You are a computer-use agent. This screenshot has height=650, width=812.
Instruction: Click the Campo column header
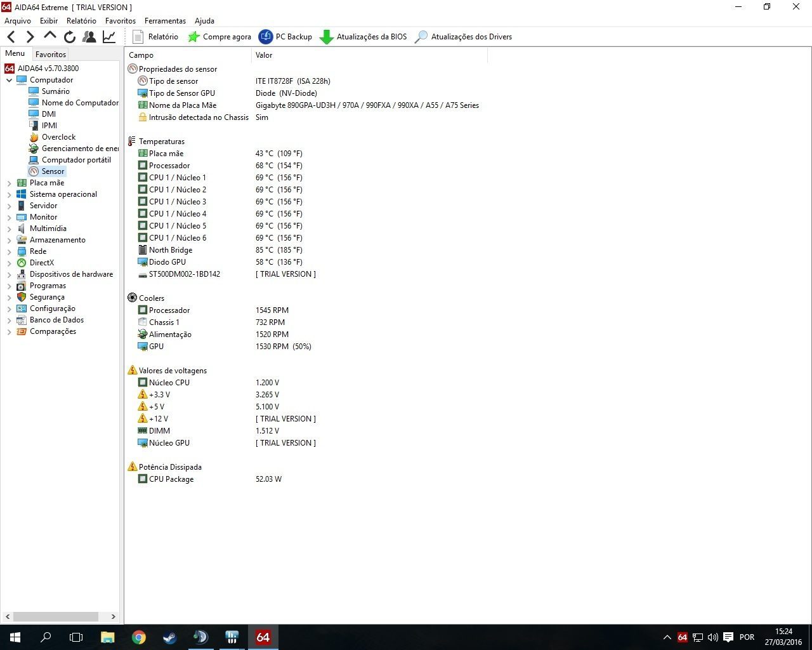pyautogui.click(x=188, y=55)
